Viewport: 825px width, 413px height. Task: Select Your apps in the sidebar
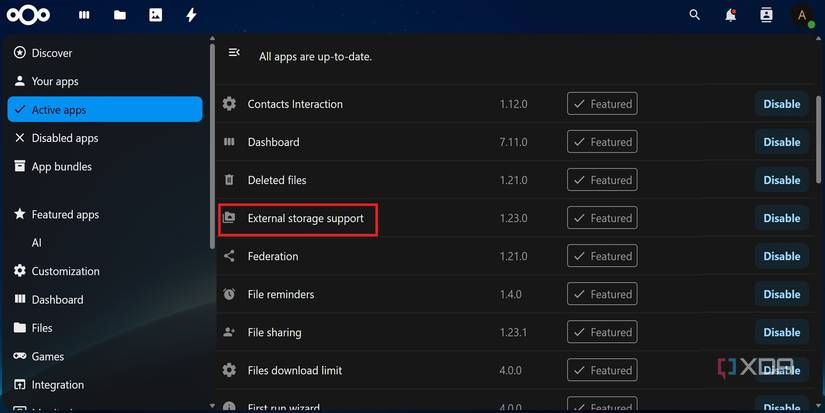(x=105, y=81)
